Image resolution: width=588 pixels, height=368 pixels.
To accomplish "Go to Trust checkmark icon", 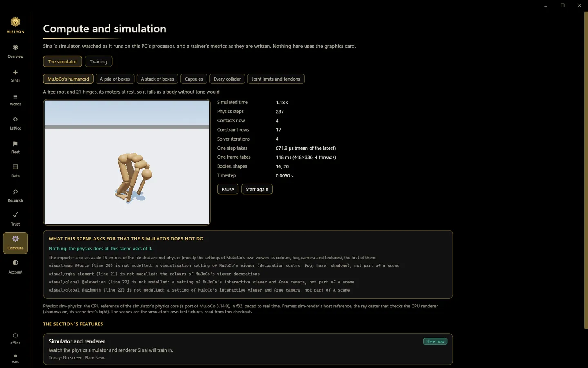I will [x=16, y=215].
